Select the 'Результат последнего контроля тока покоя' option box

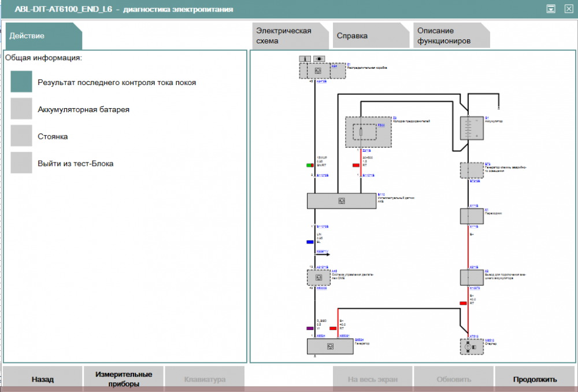tap(21, 82)
